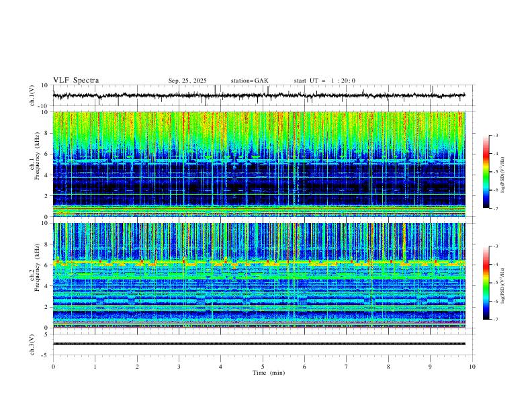Click the ch.3 voltage trace panel

tap(264, 345)
